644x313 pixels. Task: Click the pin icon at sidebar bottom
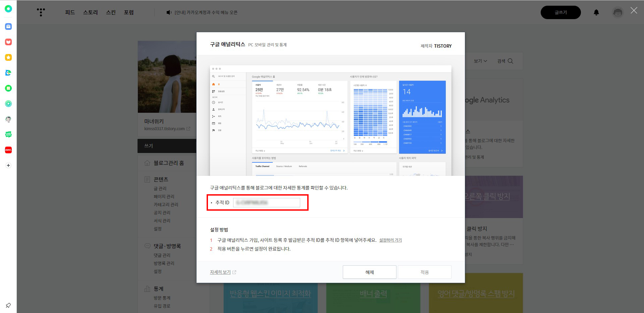coord(8,305)
